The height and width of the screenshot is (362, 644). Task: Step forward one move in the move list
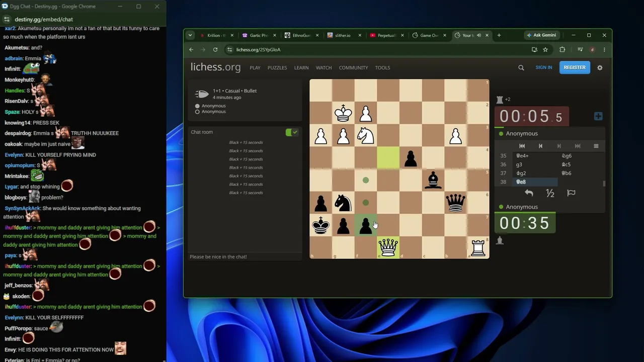coord(559,146)
